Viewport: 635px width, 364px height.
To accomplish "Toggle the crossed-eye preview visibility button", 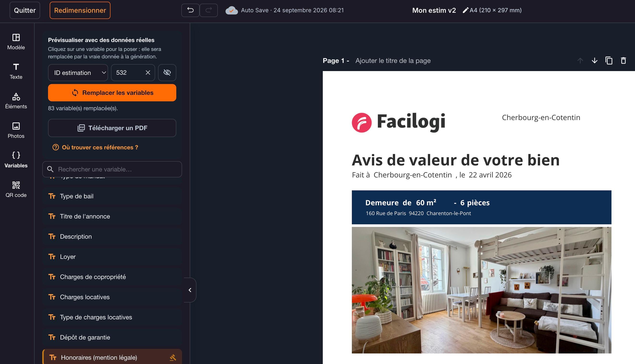I will coord(167,73).
